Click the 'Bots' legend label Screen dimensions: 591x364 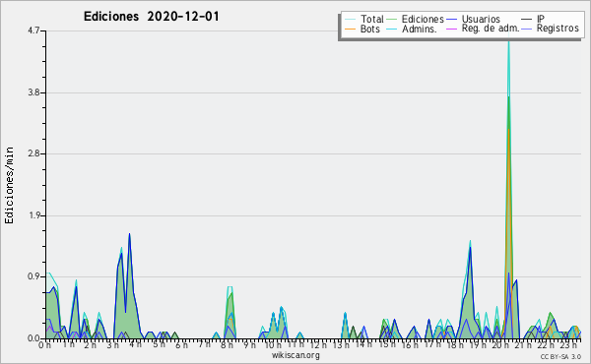[x=370, y=29]
